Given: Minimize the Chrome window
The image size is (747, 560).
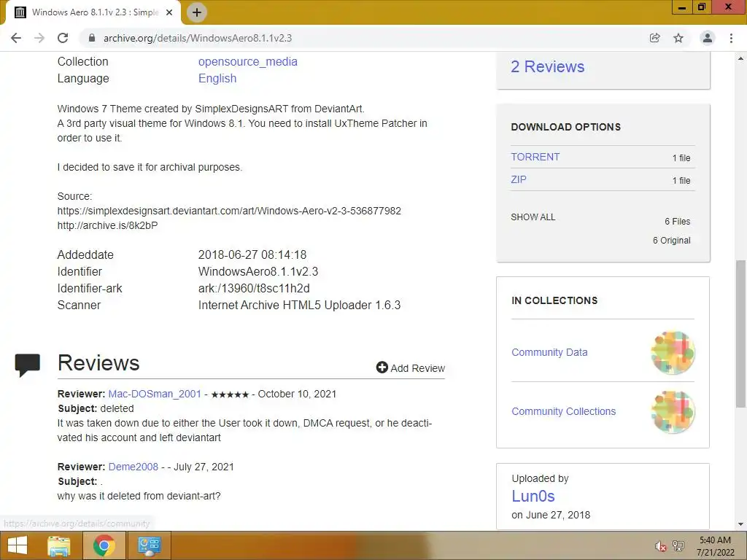Looking at the screenshot, I should (682, 7).
